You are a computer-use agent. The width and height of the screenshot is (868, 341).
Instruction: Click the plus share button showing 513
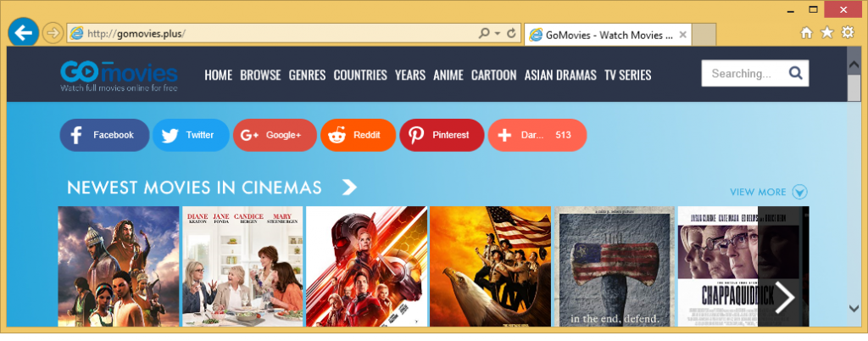coord(537,135)
